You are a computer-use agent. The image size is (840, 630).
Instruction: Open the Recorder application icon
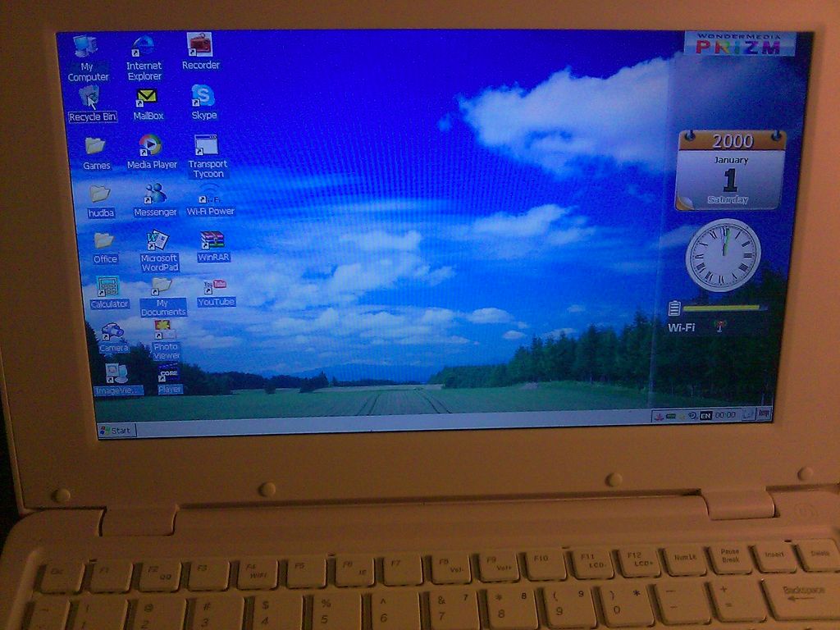[199, 44]
